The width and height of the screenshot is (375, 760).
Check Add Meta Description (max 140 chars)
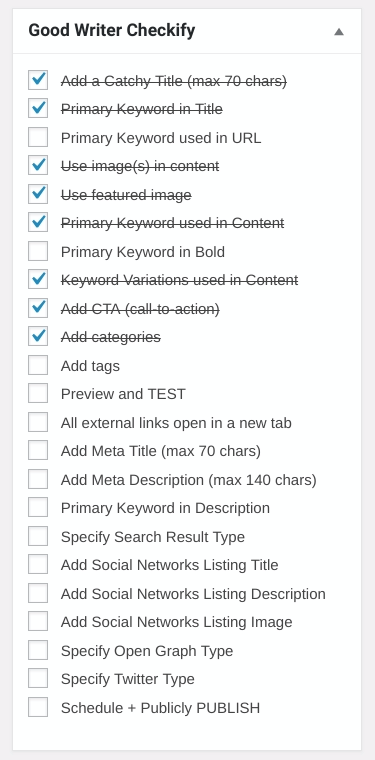click(38, 479)
